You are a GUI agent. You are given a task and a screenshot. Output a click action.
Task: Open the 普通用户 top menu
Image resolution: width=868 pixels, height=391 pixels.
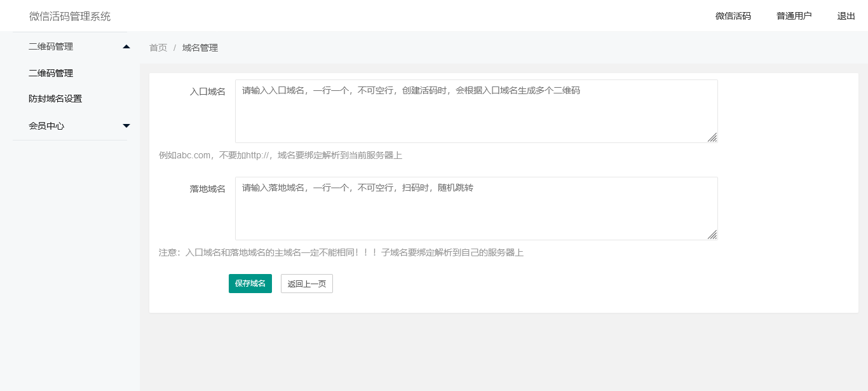click(x=794, y=16)
